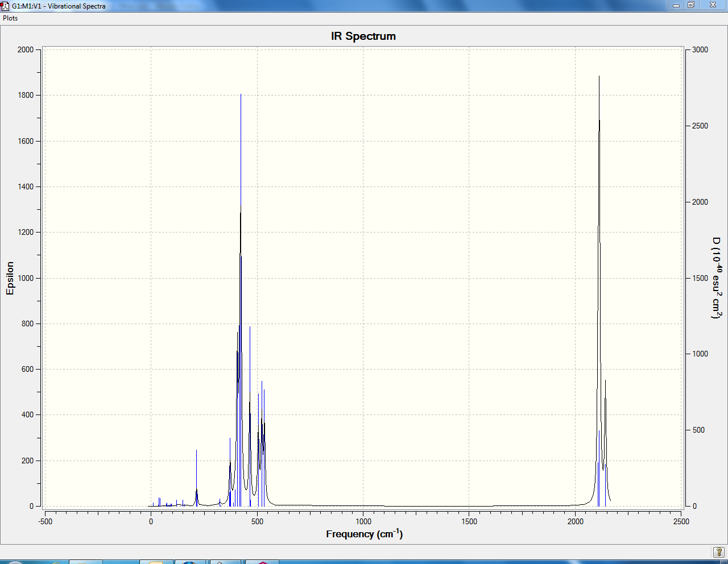The height and width of the screenshot is (564, 728).
Task: Click the 1400 tick on Epsilon axis
Action: coord(26,186)
